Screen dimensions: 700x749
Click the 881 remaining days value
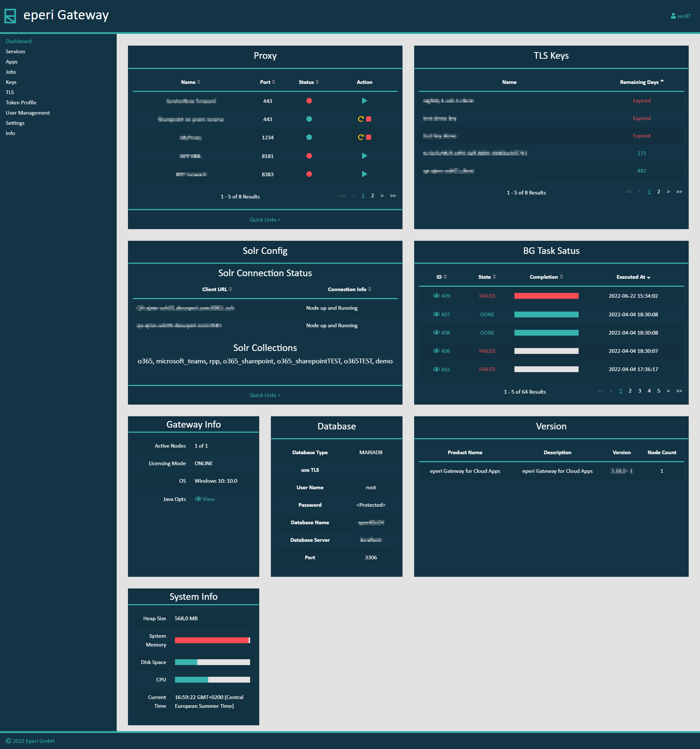[642, 171]
